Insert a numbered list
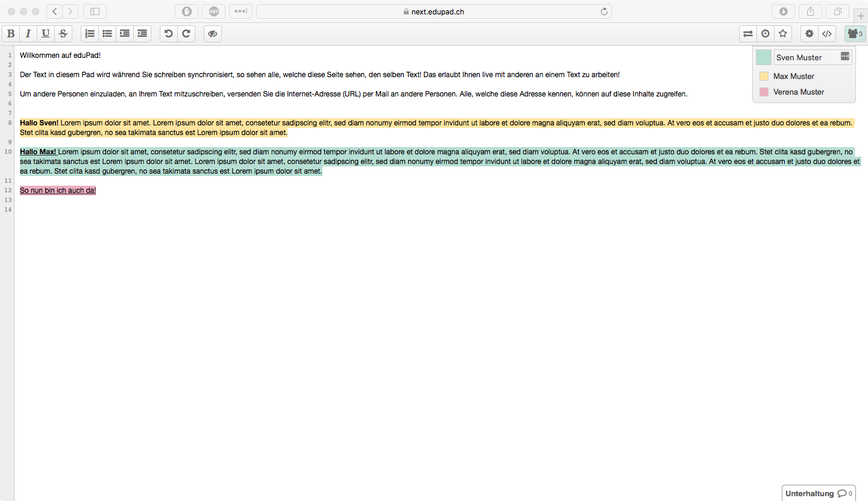This screenshot has width=868, height=501. tap(90, 34)
